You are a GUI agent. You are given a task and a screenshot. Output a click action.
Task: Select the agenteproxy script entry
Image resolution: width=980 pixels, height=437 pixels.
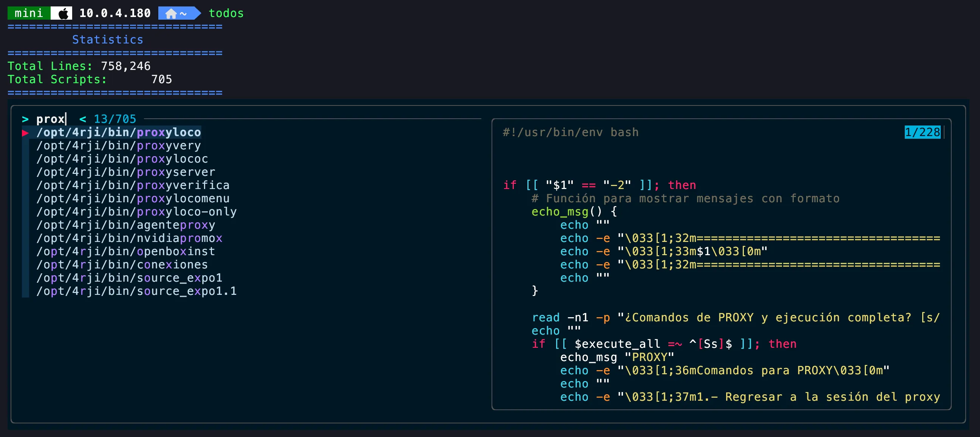tap(125, 225)
